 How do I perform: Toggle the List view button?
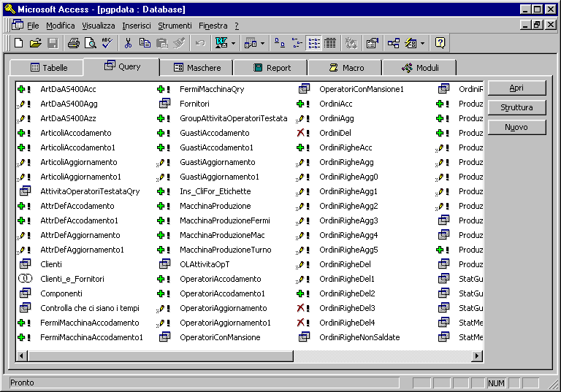[x=314, y=43]
